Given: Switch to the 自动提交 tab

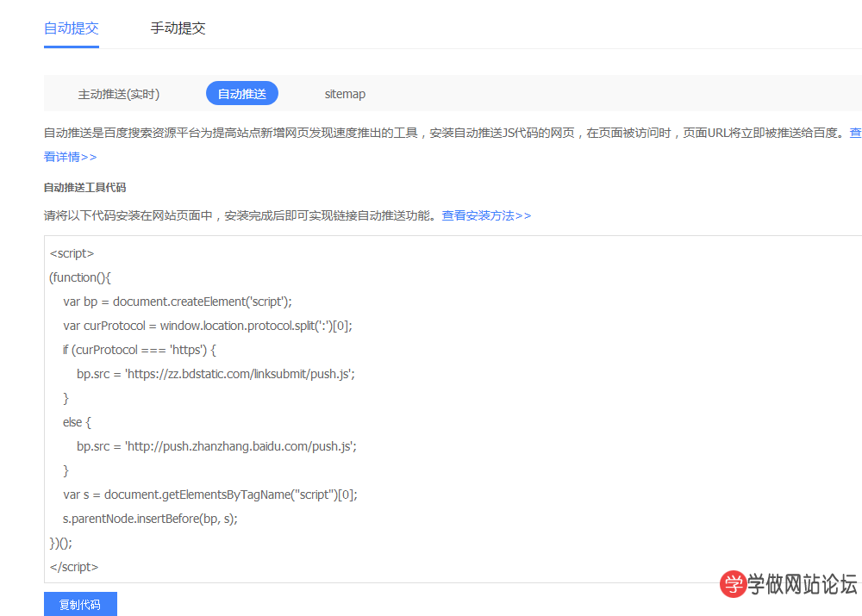Looking at the screenshot, I should coord(72,28).
